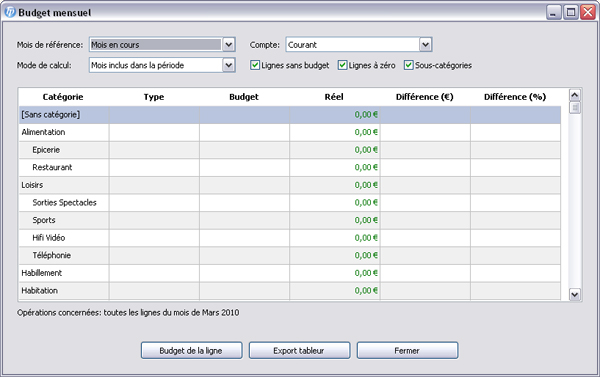The width and height of the screenshot is (600, 377).
Task: Click the Budget cell of the Loisirs row
Action: (244, 185)
